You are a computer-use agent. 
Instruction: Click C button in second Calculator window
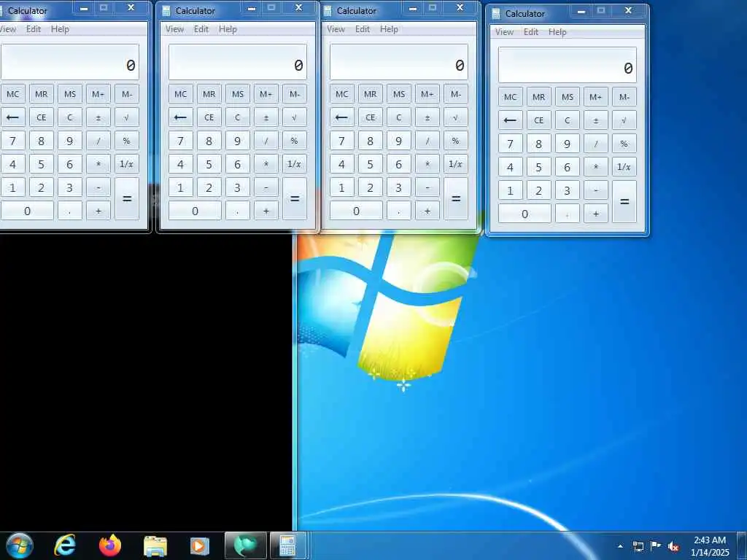[x=237, y=117]
